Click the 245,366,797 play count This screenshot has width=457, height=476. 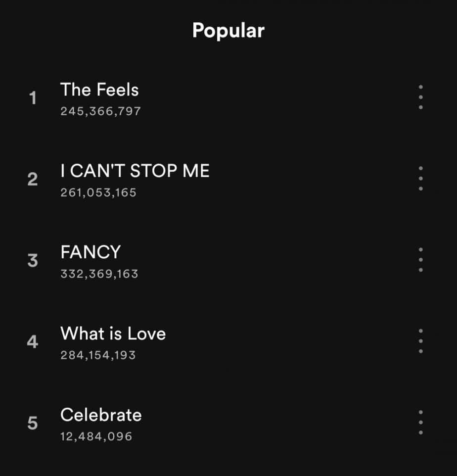[x=100, y=111]
